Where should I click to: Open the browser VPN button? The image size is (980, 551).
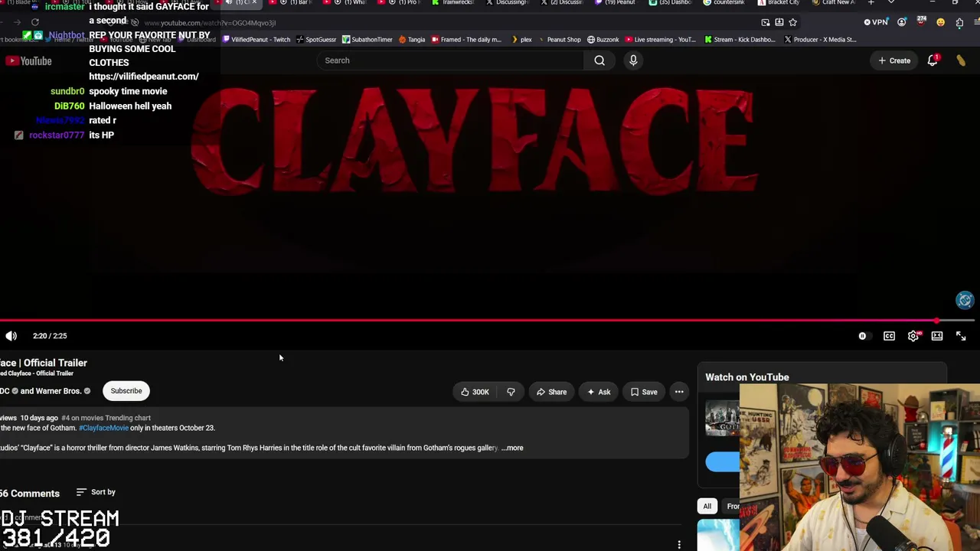click(877, 22)
